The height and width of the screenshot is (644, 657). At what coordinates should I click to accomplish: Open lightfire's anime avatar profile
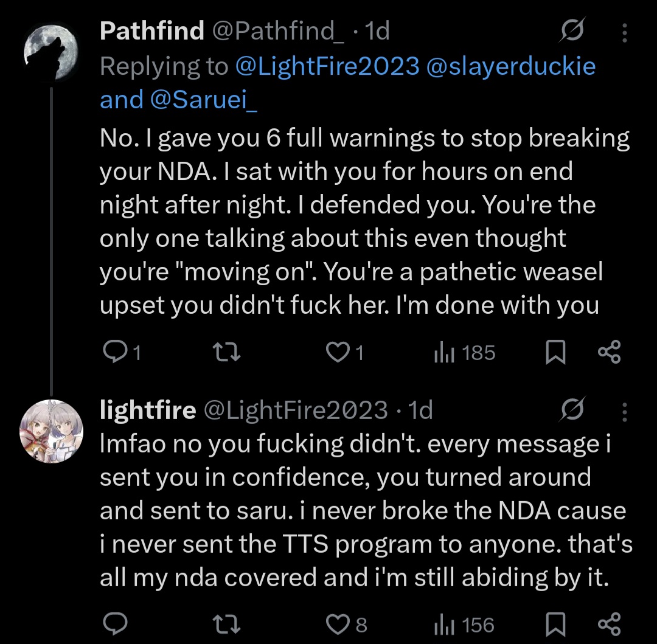[x=52, y=431]
